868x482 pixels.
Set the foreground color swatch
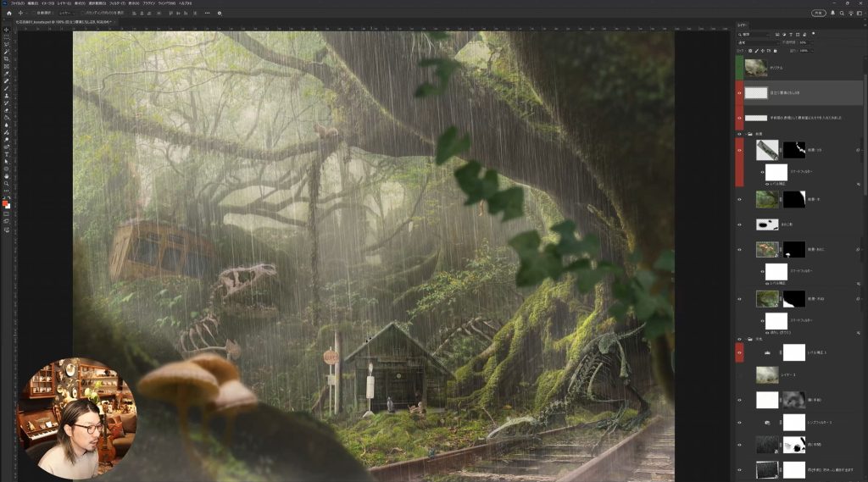point(5,203)
